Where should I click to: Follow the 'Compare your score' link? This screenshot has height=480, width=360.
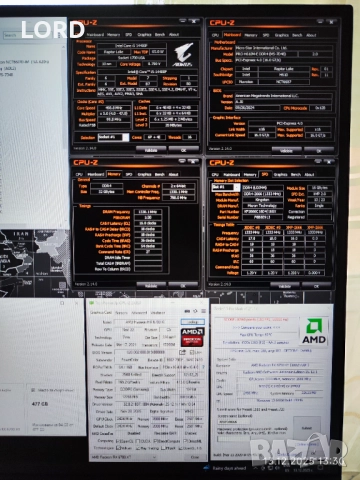[x=256, y=327]
